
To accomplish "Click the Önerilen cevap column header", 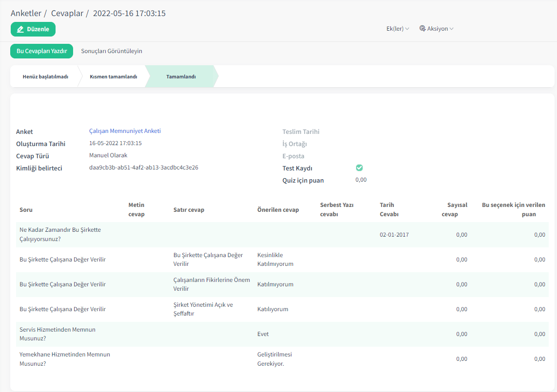I will [x=278, y=210].
